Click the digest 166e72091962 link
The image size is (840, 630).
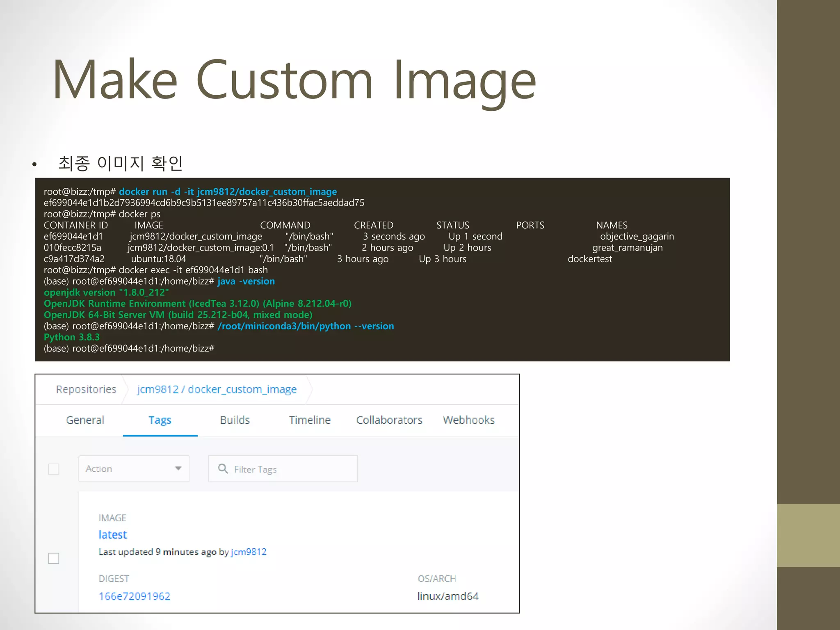(x=135, y=596)
